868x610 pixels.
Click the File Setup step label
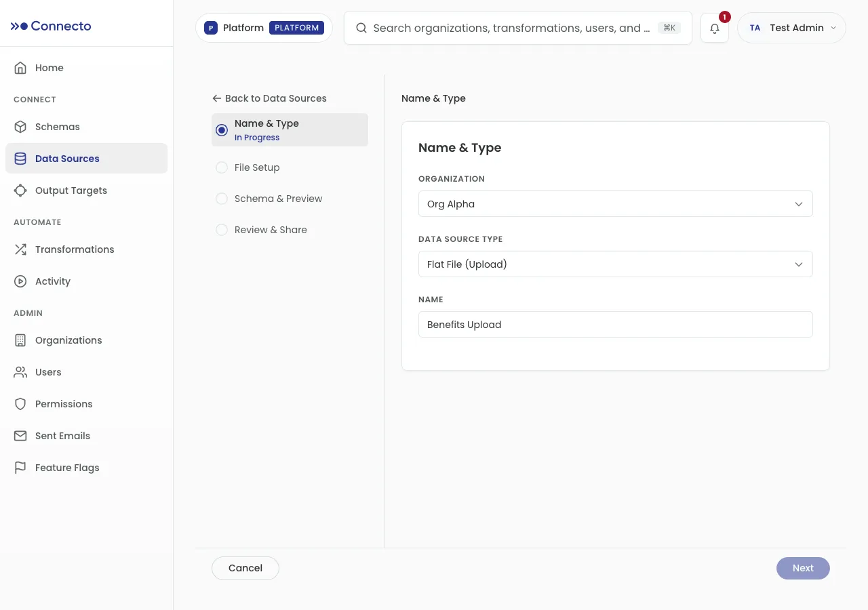257,167
